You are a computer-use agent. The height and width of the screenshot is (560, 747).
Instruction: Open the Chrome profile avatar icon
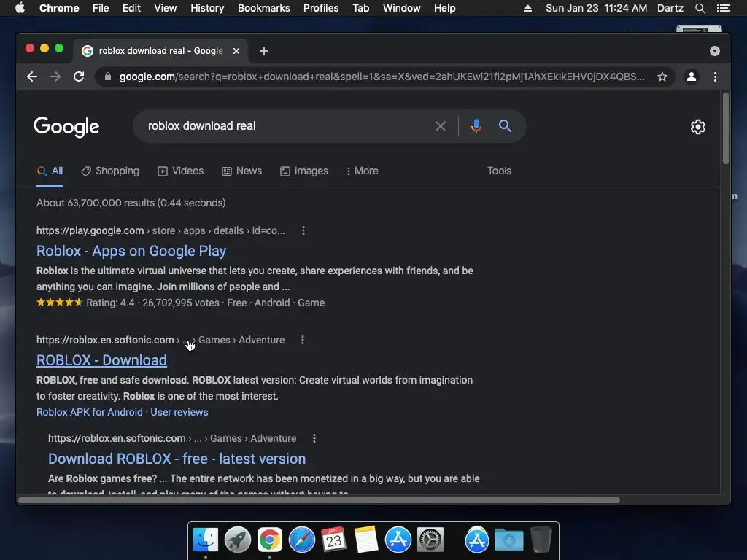pos(692,77)
